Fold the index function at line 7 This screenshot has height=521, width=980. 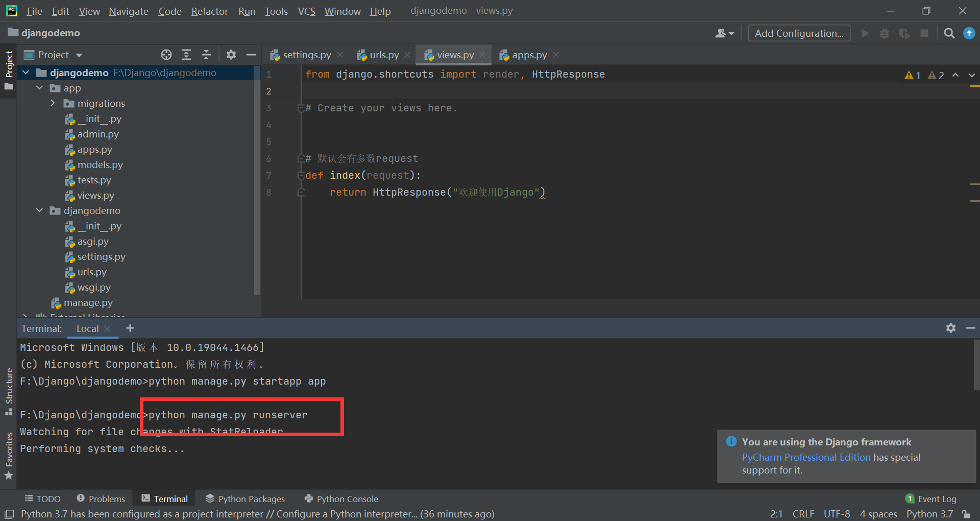pos(301,175)
